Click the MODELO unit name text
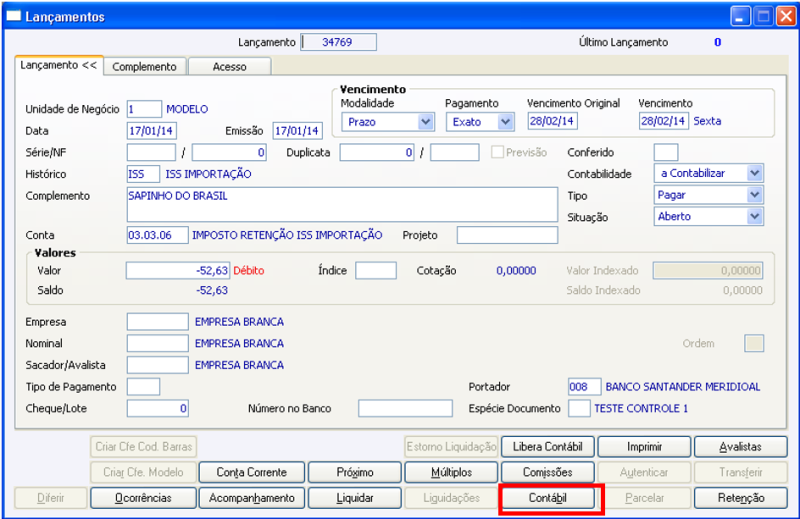The image size is (800, 519). point(187,109)
